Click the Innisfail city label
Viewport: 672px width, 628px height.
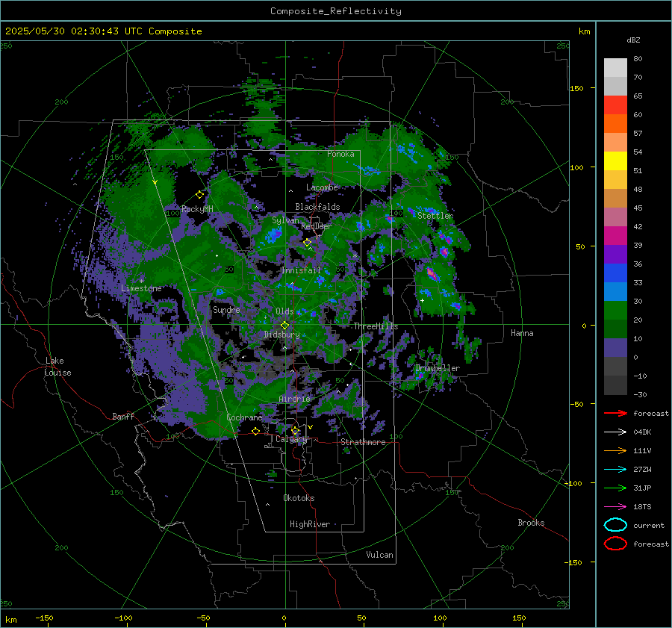301,270
